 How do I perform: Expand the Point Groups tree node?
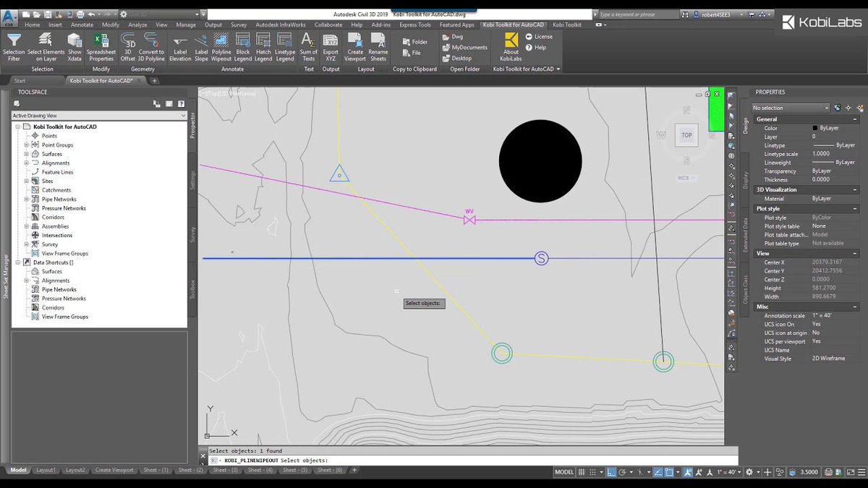(26, 145)
